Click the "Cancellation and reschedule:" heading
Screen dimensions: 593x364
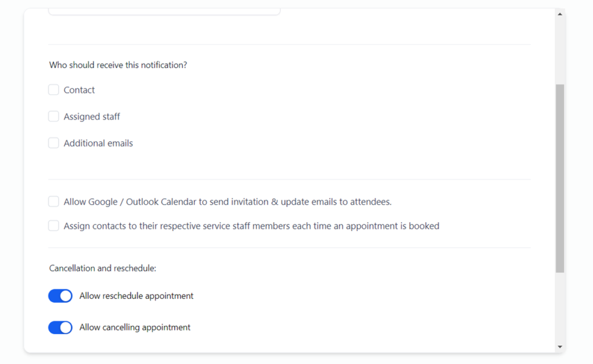(103, 269)
